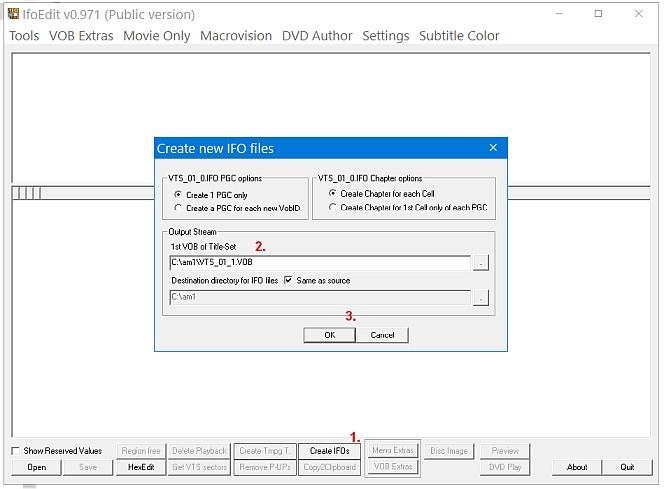
Task: Click the Create IFOs button
Action: (x=329, y=451)
